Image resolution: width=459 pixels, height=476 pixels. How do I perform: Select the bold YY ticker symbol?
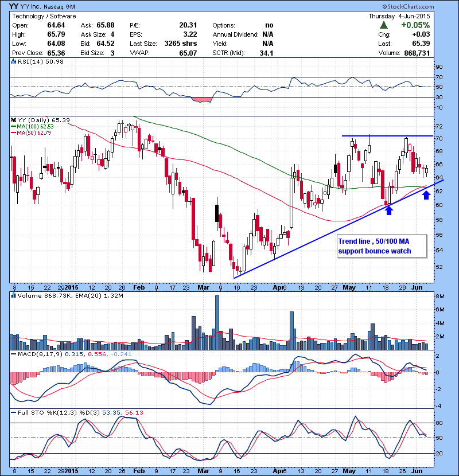(13, 6)
